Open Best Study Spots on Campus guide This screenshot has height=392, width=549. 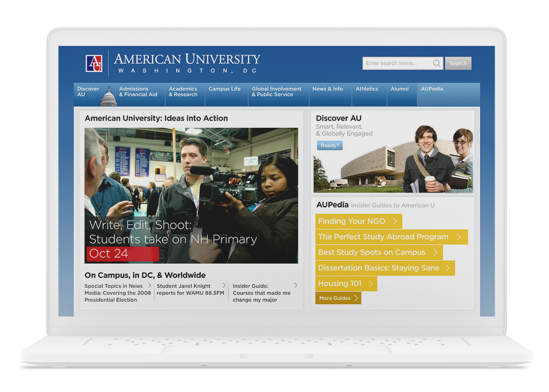(379, 252)
